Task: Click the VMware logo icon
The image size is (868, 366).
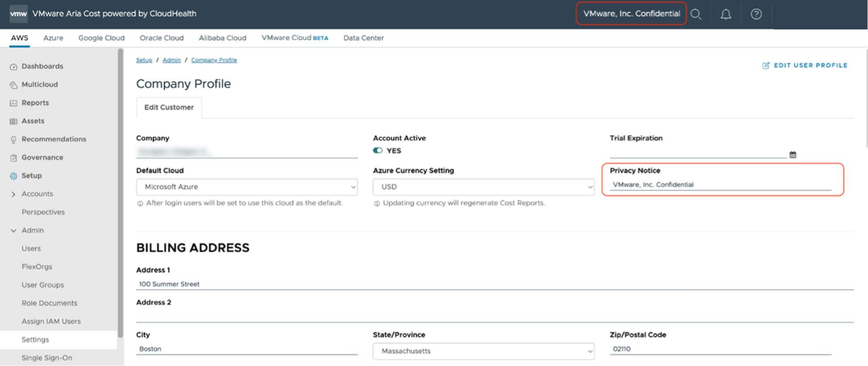Action: (x=18, y=14)
